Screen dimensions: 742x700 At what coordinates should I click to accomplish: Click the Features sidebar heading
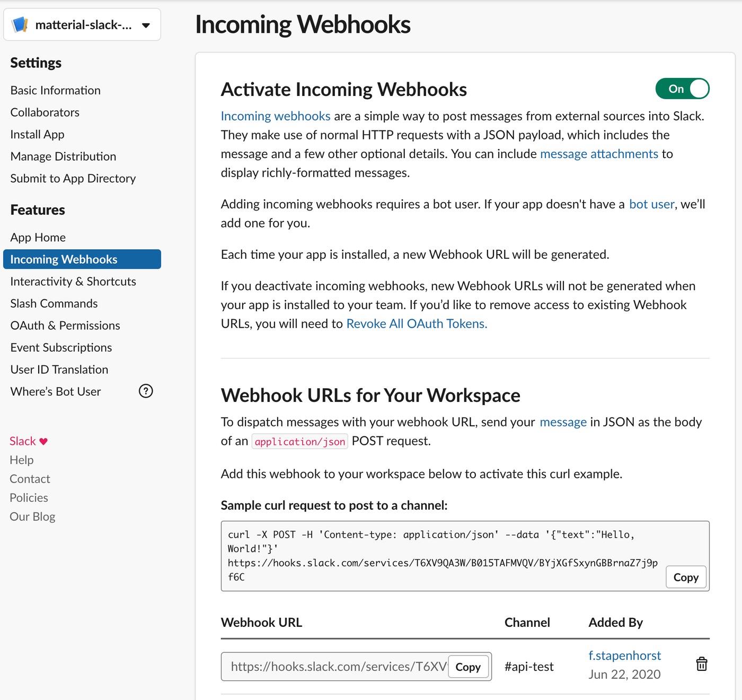pyautogui.click(x=38, y=209)
